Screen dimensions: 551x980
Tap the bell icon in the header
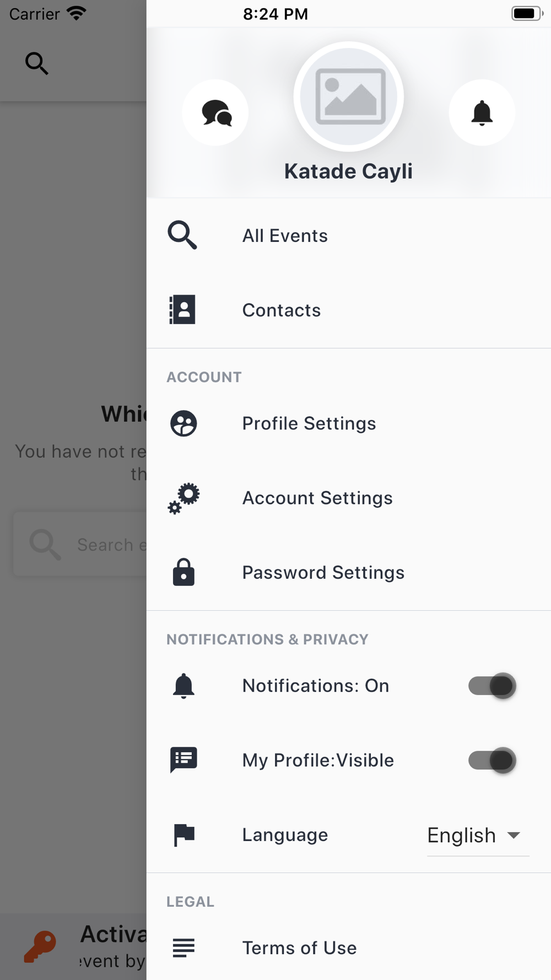click(x=482, y=113)
